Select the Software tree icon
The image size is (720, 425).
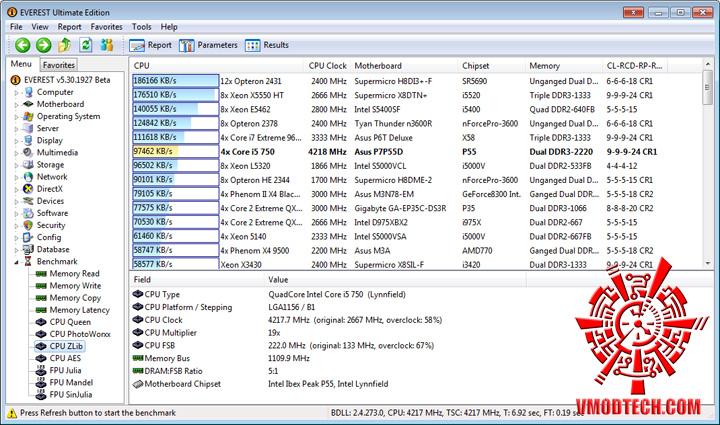(x=28, y=213)
